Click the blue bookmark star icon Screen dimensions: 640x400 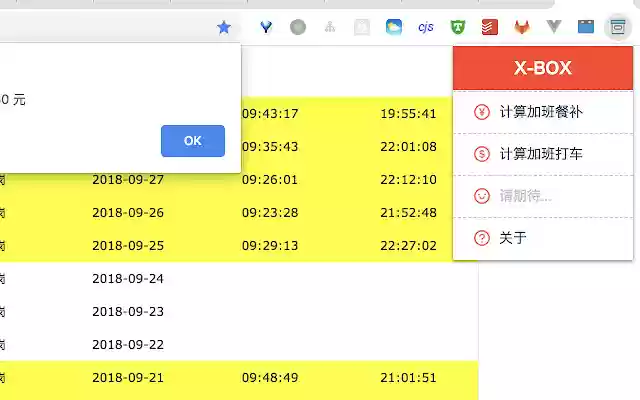[x=224, y=27]
